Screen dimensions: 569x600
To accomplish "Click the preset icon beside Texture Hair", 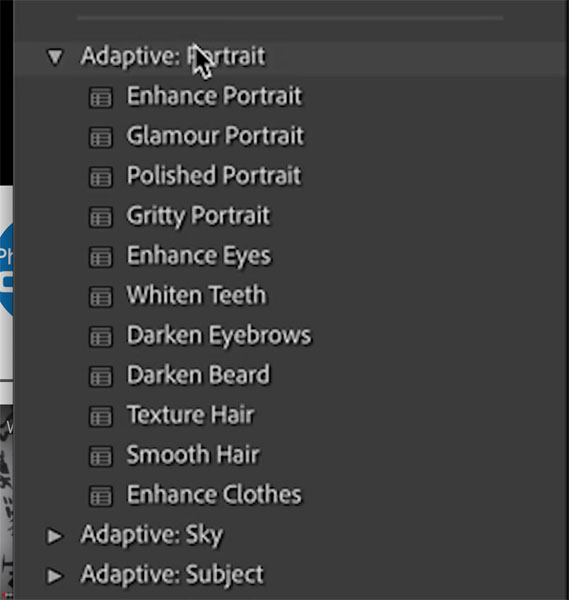I will click(x=101, y=416).
